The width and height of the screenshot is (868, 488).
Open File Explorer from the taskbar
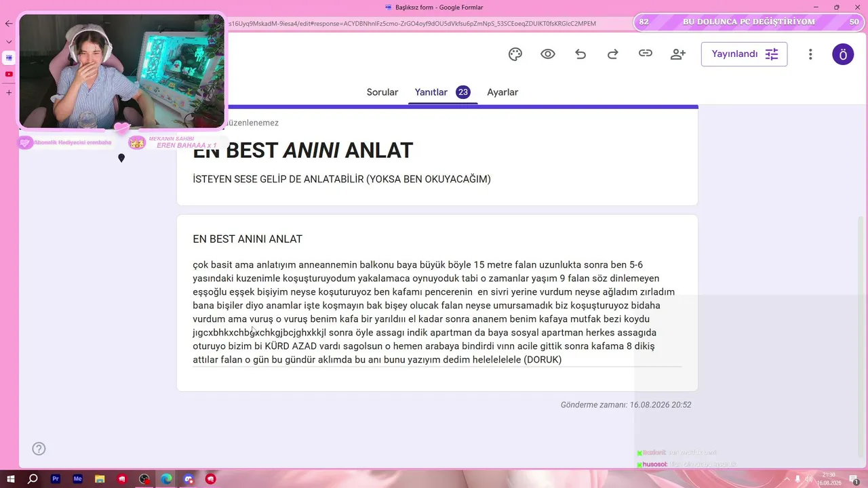click(100, 479)
